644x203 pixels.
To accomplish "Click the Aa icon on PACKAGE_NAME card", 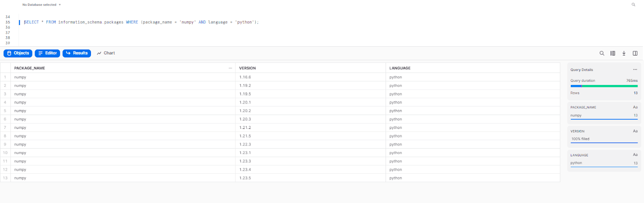I will tap(635, 107).
